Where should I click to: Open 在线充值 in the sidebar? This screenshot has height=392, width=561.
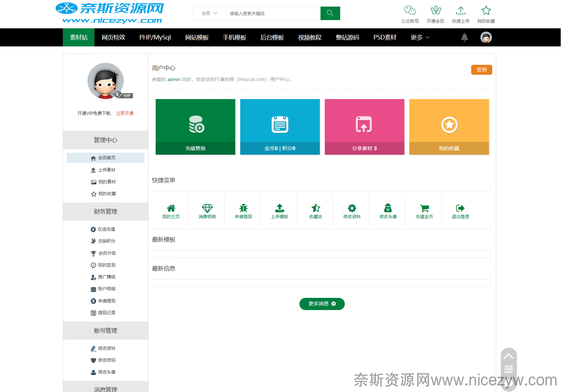point(106,229)
